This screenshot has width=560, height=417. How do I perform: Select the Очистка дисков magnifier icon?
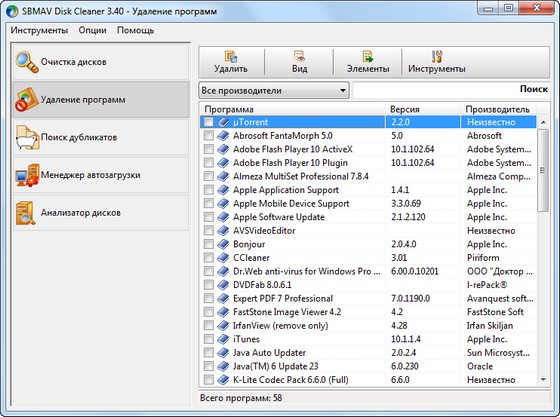27,62
